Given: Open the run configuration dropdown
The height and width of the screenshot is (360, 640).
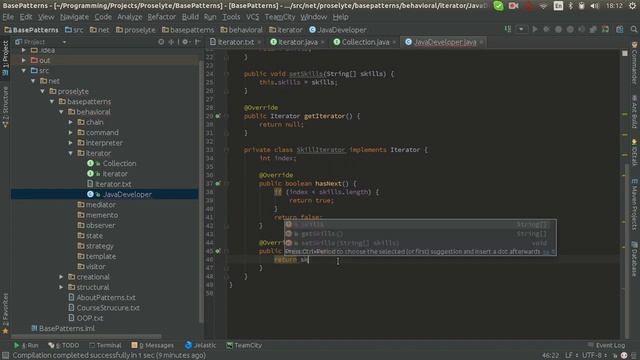Looking at the screenshot, I should [521, 29].
